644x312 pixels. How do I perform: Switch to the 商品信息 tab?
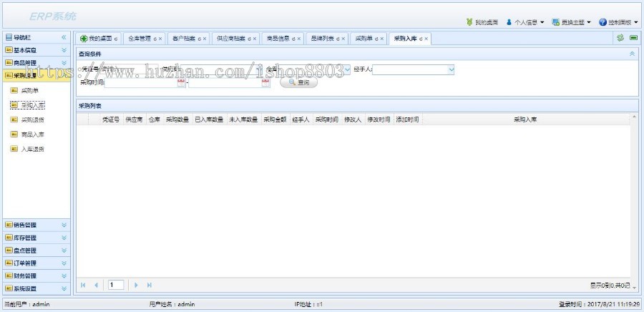[283, 39]
